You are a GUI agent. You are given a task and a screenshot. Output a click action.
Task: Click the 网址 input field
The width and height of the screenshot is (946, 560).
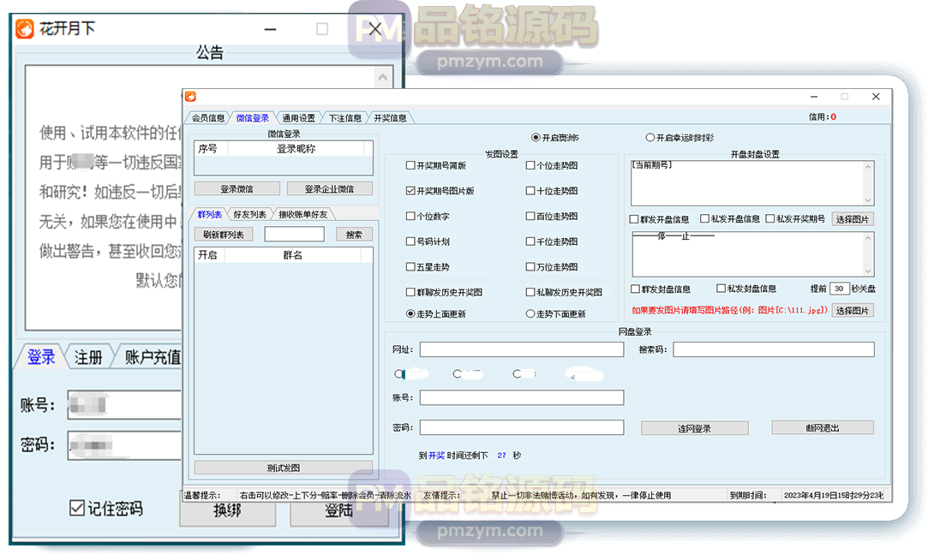[522, 349]
